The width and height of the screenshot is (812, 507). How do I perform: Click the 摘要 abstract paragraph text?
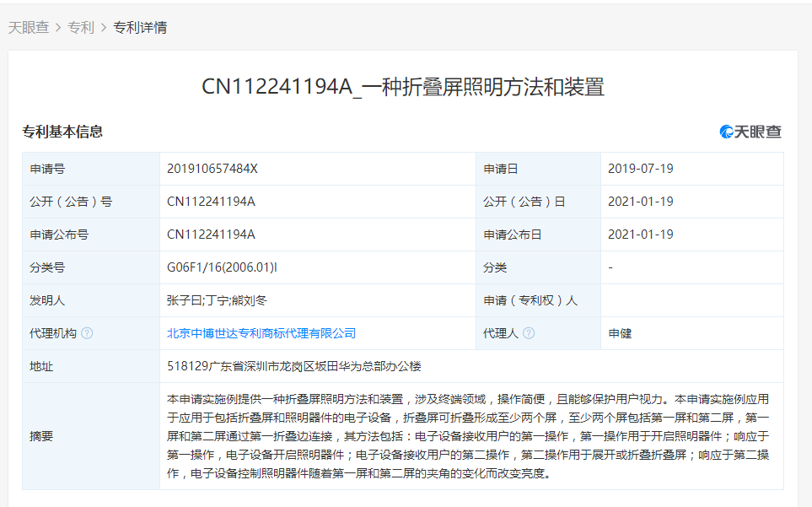pyautogui.click(x=468, y=436)
